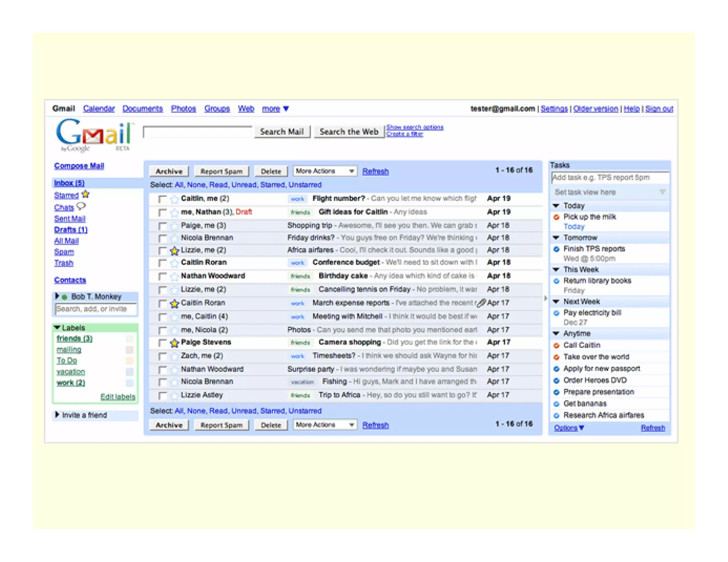Open the Drafts (1) folder

71,230
